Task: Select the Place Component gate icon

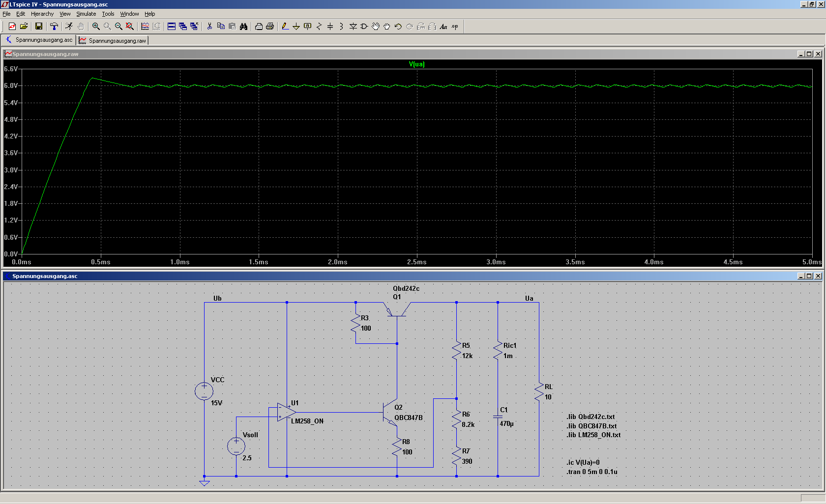Action: 364,27
